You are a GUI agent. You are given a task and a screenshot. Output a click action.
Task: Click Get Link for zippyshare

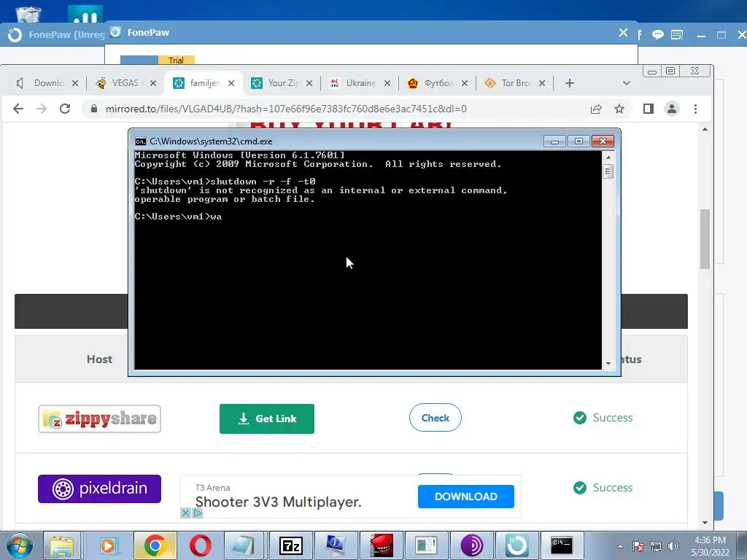267,419
